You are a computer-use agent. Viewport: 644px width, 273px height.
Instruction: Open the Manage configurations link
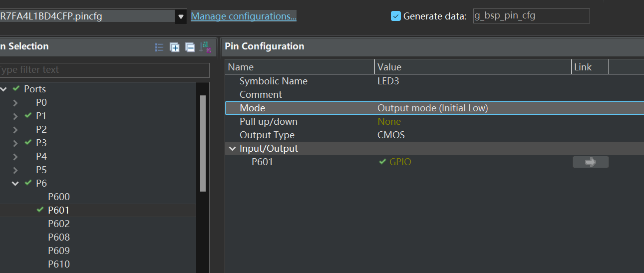(244, 16)
